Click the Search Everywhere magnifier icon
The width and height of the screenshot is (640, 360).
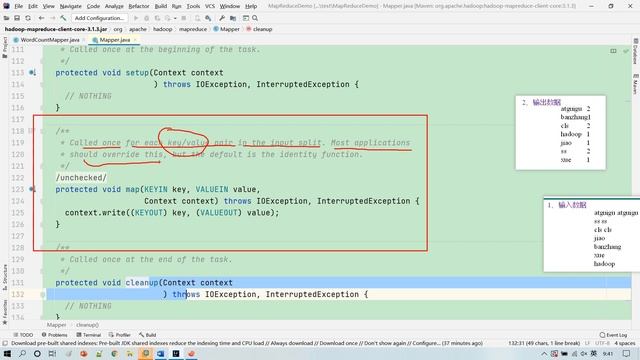[255, 18]
